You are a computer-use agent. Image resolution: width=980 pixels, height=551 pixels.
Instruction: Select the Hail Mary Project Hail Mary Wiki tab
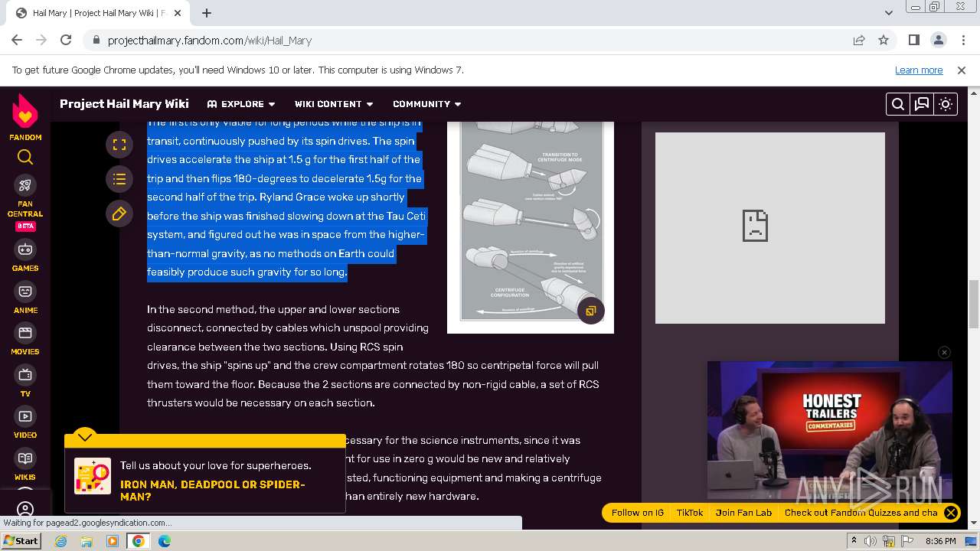coord(98,13)
